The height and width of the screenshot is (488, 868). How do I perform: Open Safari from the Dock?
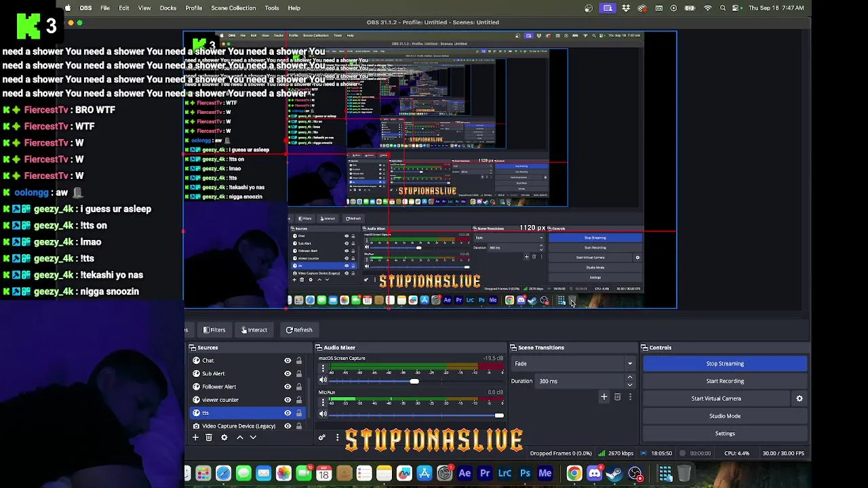coord(223,473)
